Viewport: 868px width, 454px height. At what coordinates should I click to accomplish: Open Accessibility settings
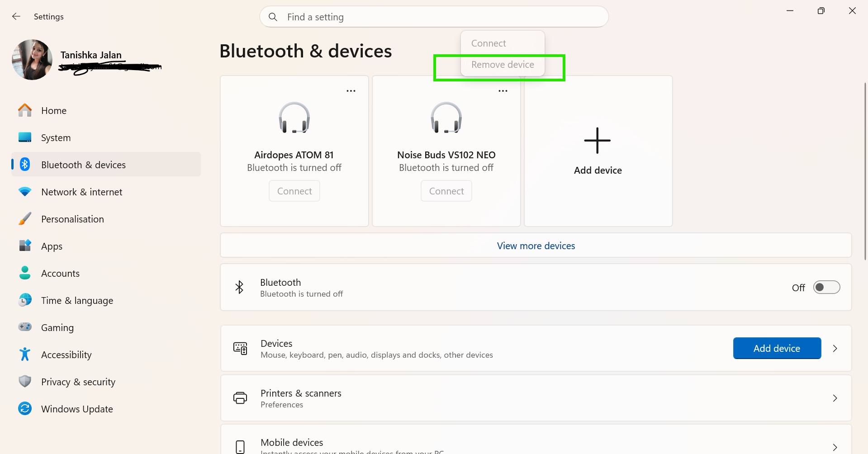click(x=106, y=355)
